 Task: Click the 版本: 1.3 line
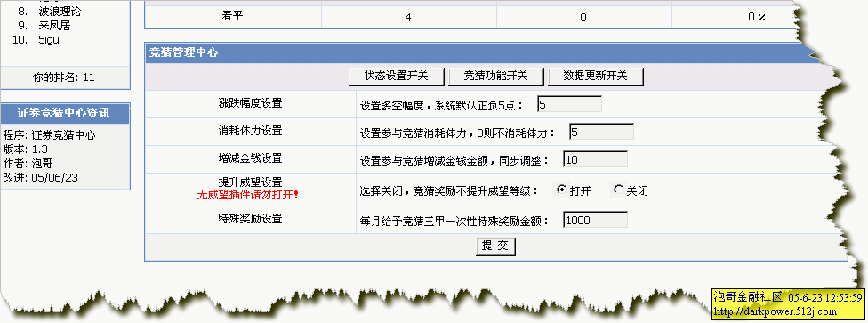[26, 149]
